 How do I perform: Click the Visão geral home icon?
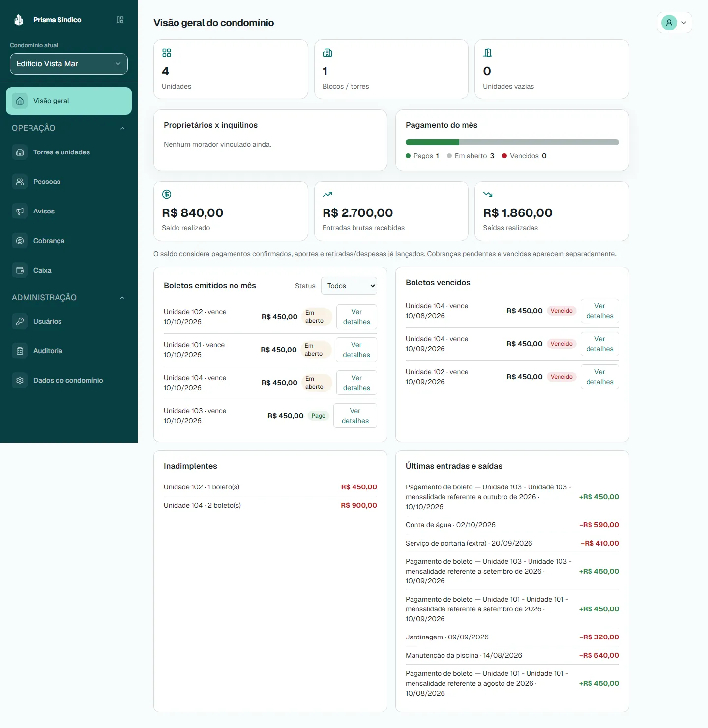pos(20,101)
